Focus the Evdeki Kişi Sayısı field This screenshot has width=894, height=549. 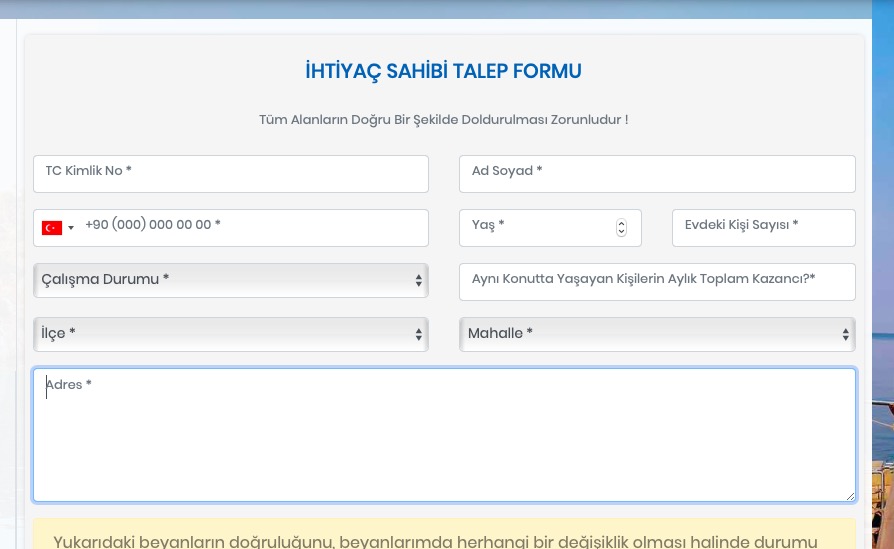(763, 227)
